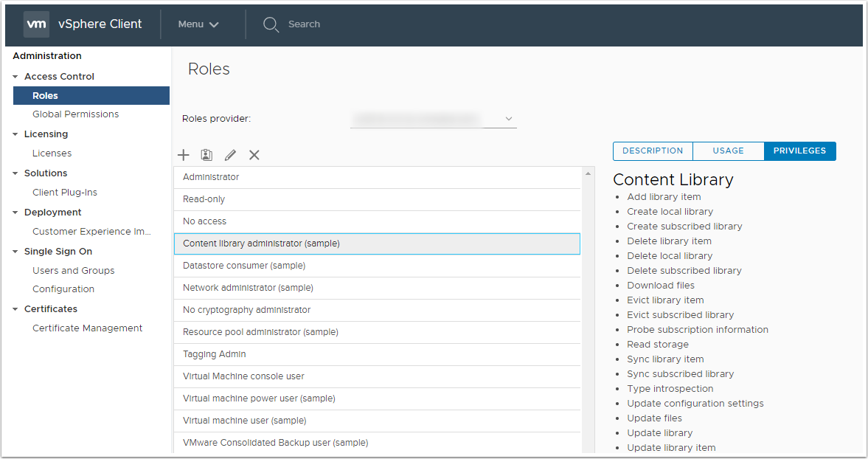Viewport: 868px width, 459px height.
Task: Click the vSphere Client title
Action: (100, 24)
